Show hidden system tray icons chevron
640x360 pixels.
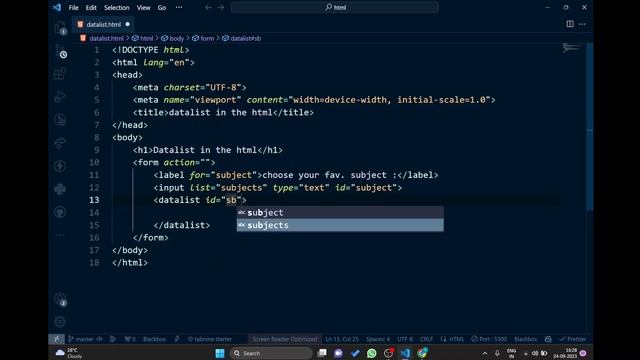484,353
